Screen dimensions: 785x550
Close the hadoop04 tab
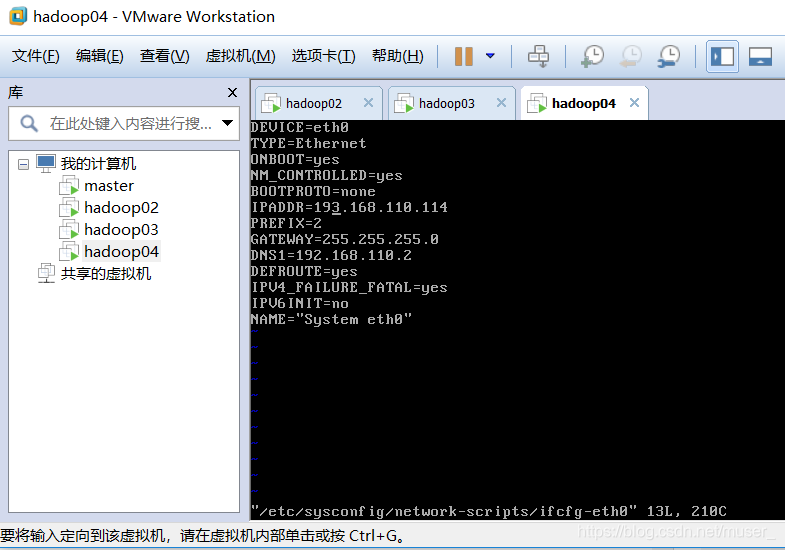point(634,103)
